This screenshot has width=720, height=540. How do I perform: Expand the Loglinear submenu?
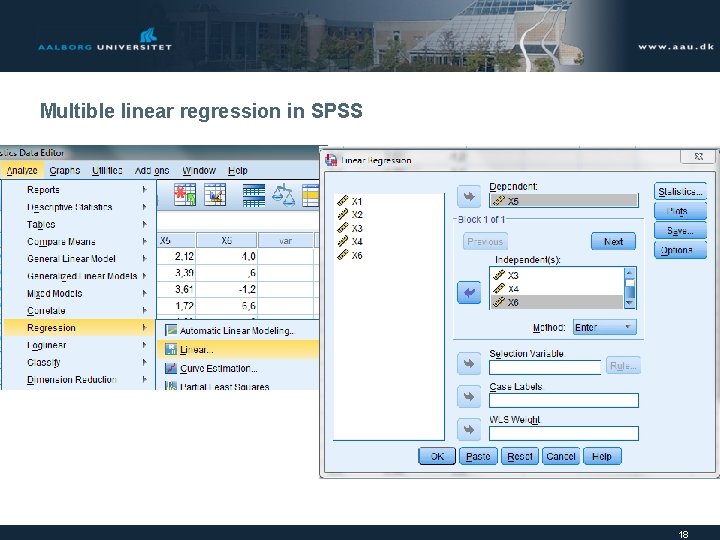coord(79,345)
